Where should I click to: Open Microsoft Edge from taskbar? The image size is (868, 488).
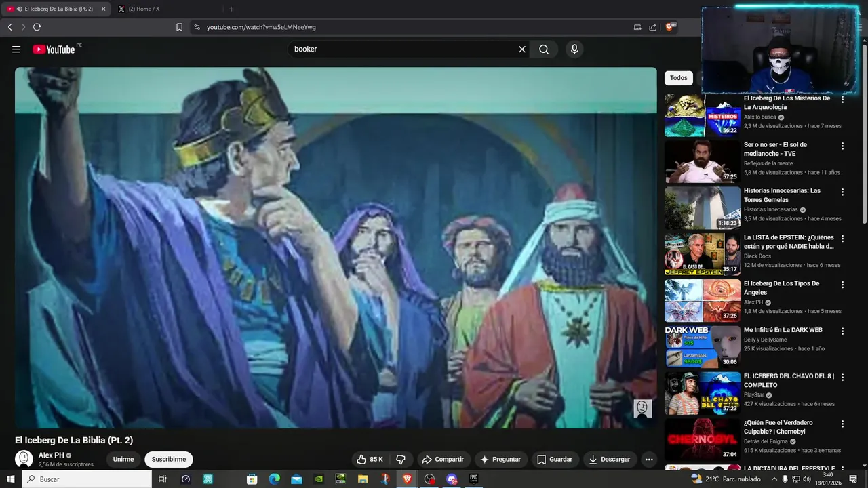click(274, 479)
